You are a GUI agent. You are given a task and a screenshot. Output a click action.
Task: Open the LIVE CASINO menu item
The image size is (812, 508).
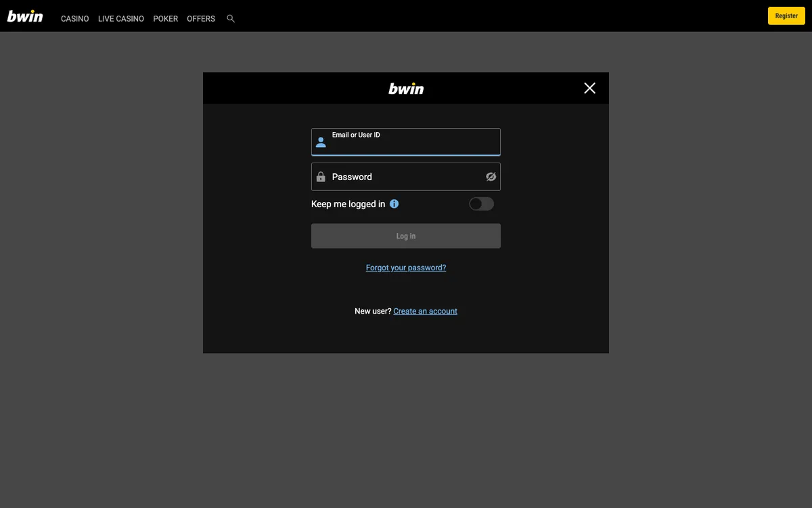(x=121, y=19)
